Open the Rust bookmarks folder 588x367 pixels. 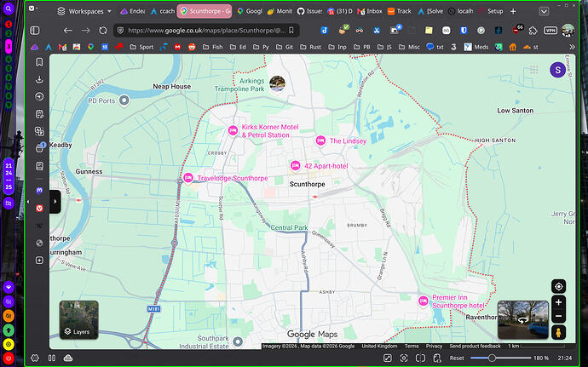[x=310, y=47]
